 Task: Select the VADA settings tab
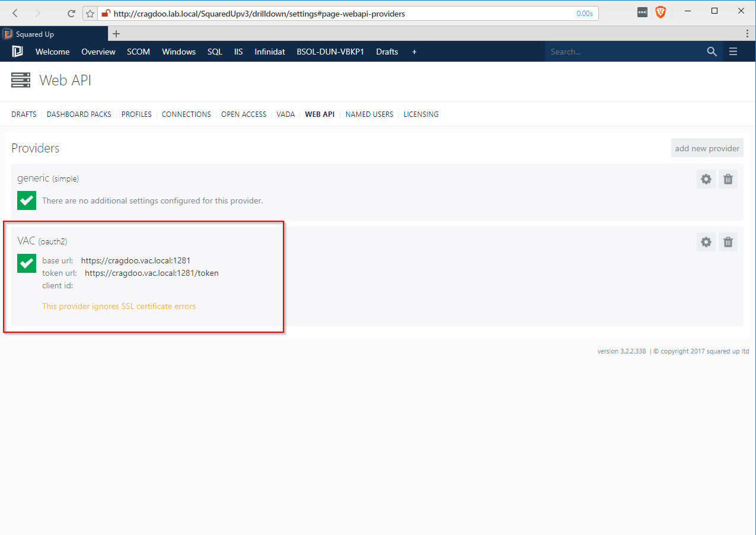pos(286,114)
